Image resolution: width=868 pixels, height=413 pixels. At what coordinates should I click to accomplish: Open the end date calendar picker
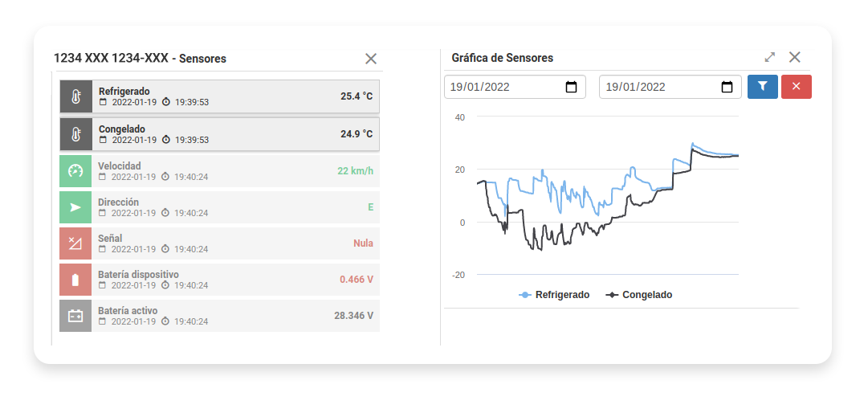point(727,87)
